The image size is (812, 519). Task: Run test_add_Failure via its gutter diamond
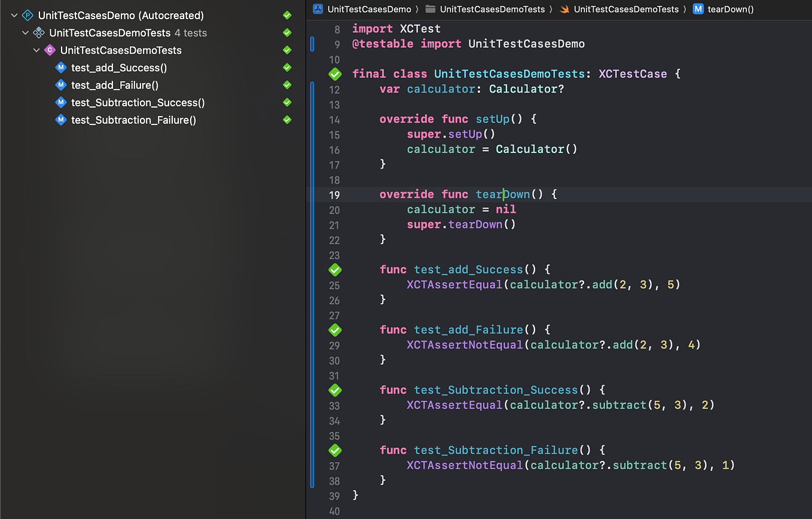coord(334,329)
